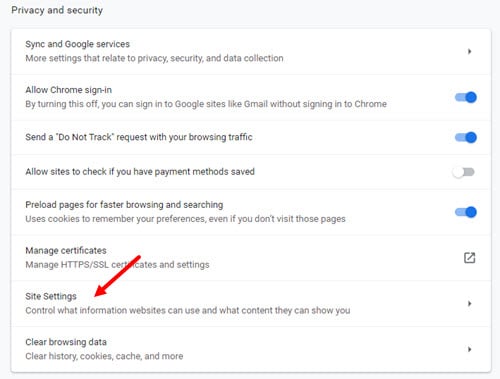
Task: Open Manage certificates entry
Action: click(x=251, y=258)
